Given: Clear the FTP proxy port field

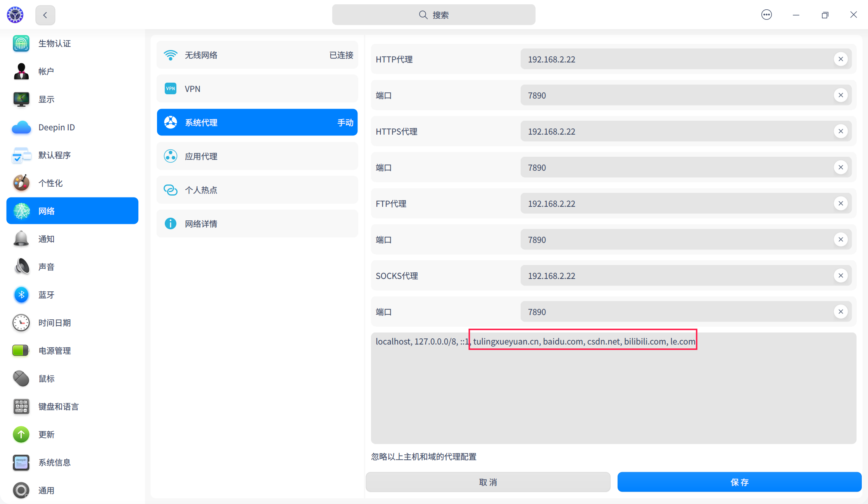Looking at the screenshot, I should 840,240.
